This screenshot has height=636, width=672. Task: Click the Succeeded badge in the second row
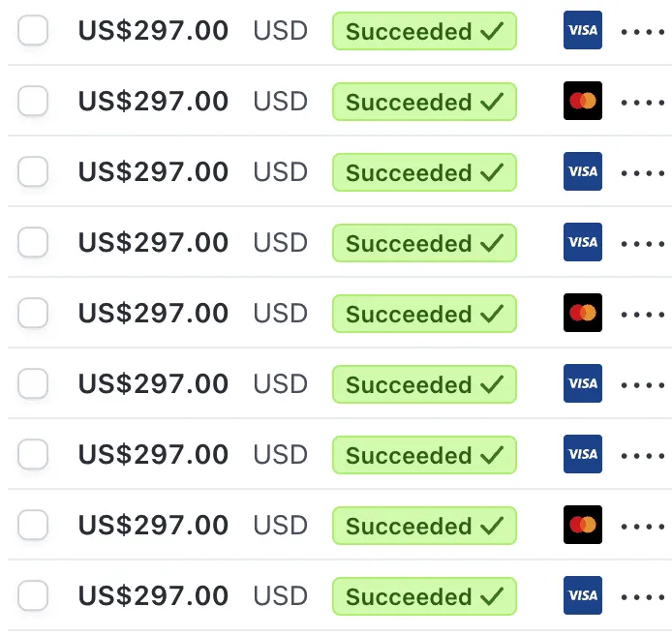(424, 102)
